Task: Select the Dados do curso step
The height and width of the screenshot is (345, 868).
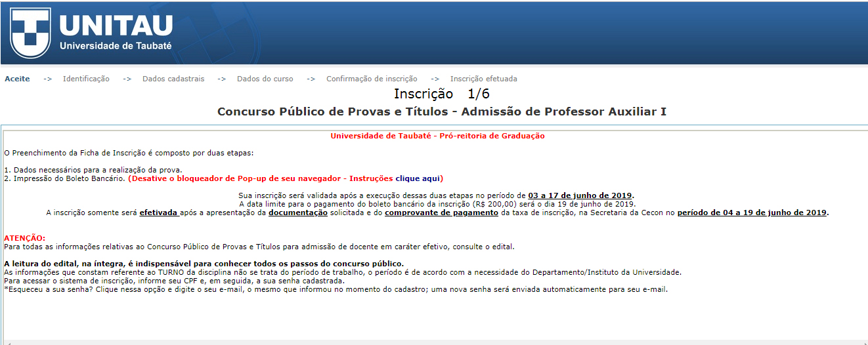Action: 265,79
